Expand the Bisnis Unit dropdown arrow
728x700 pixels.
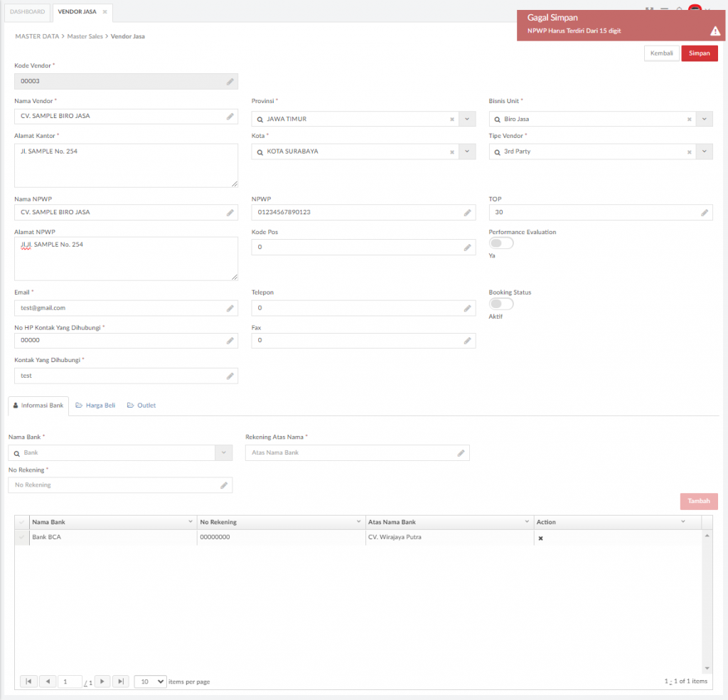[x=705, y=119]
